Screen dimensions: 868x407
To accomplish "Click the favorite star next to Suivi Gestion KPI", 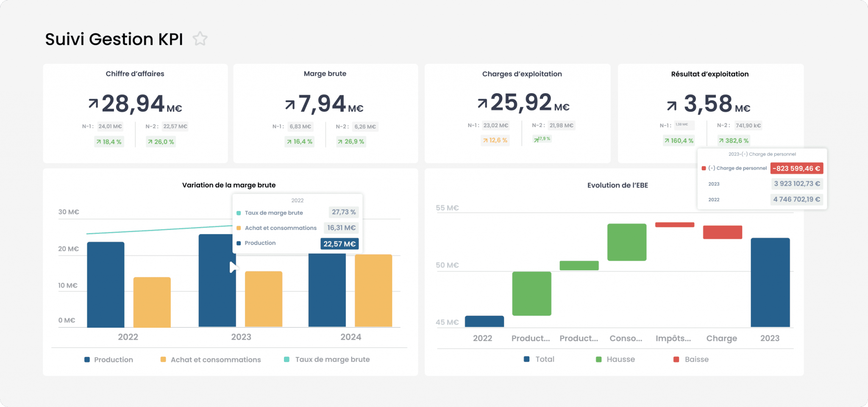I will pyautogui.click(x=200, y=39).
